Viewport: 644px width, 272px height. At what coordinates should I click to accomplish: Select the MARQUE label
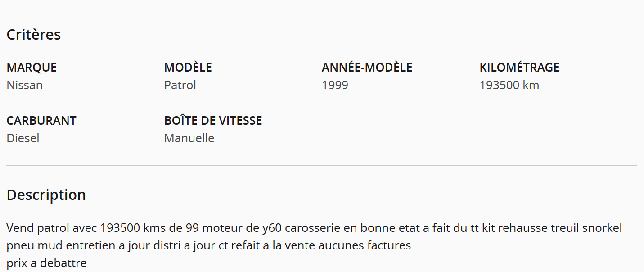(32, 68)
